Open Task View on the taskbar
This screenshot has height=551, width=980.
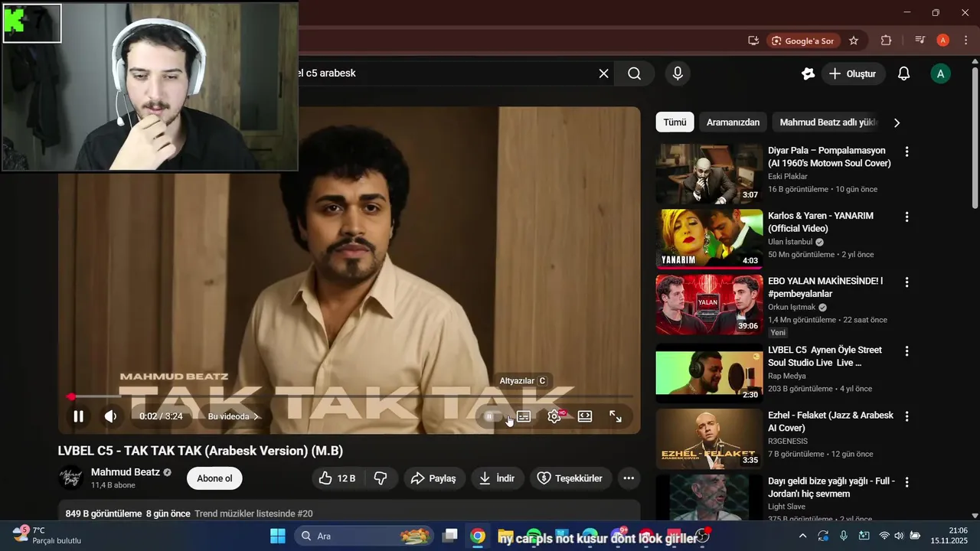pyautogui.click(x=450, y=536)
